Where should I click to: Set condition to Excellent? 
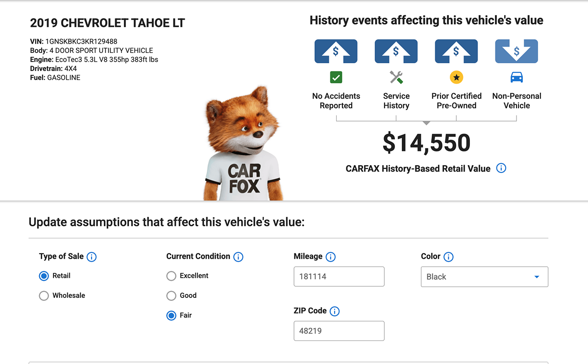(171, 276)
